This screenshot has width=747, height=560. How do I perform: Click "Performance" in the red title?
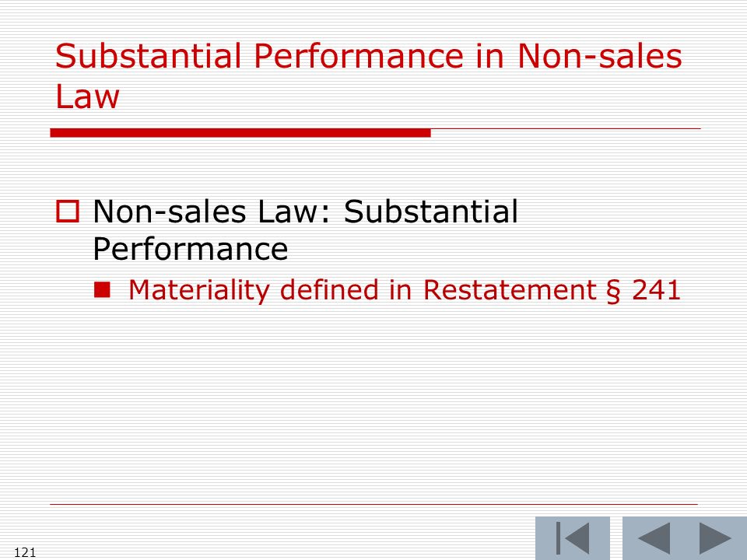tap(358, 56)
